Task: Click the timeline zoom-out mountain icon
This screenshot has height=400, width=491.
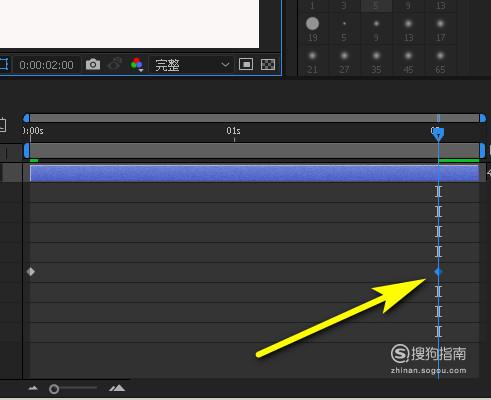Action: point(33,388)
